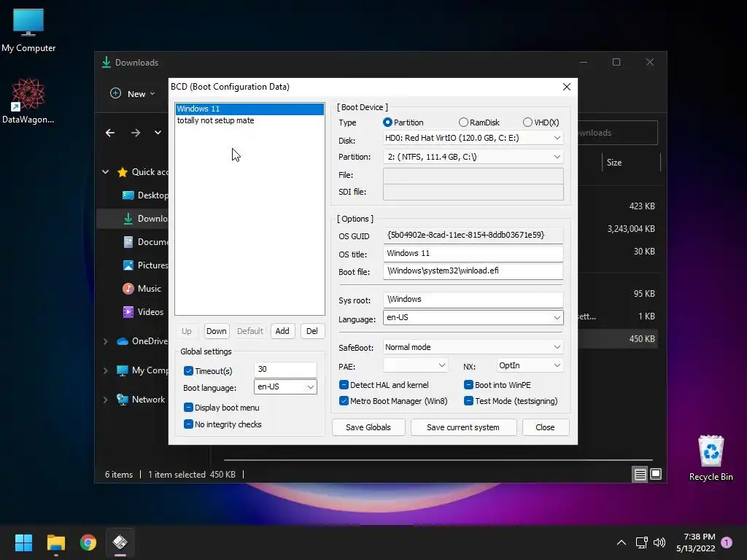Click the Del button
Viewport: 747px width, 560px height.
point(312,331)
